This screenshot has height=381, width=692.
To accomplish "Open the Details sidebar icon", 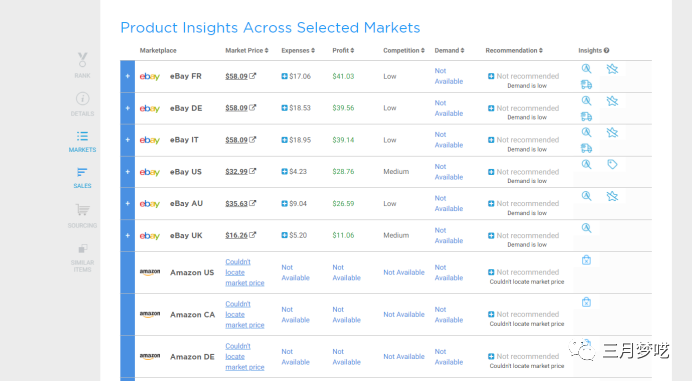I will point(82,104).
